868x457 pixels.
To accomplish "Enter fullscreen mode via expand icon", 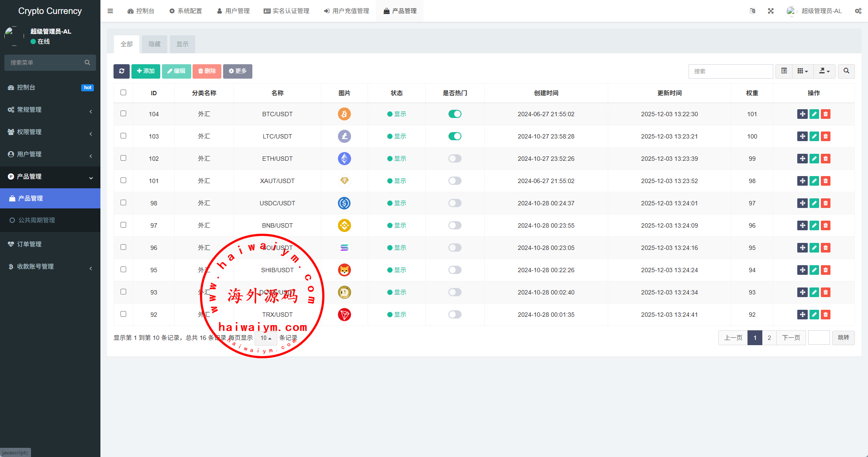I will tap(771, 11).
